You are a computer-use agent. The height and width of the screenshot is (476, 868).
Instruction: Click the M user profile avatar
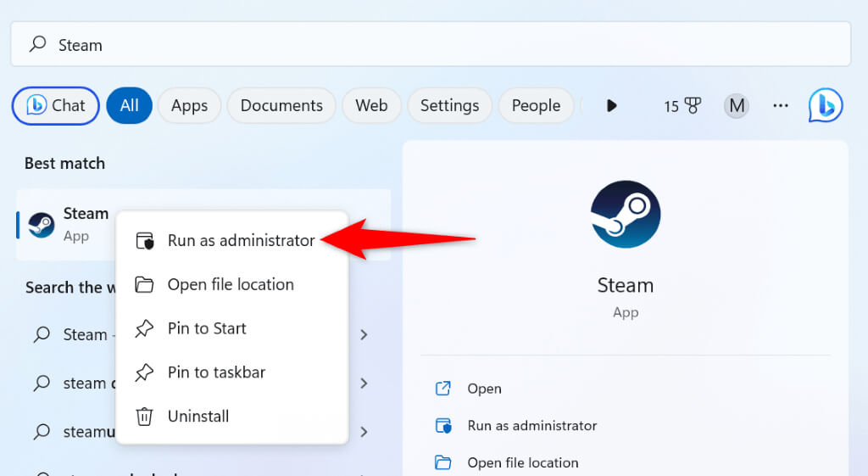click(x=737, y=106)
